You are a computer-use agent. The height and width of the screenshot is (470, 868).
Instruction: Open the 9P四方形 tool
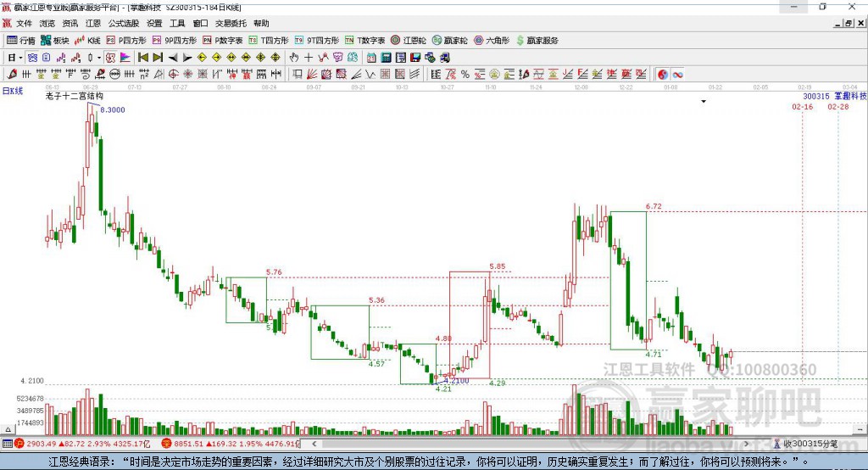(175, 41)
